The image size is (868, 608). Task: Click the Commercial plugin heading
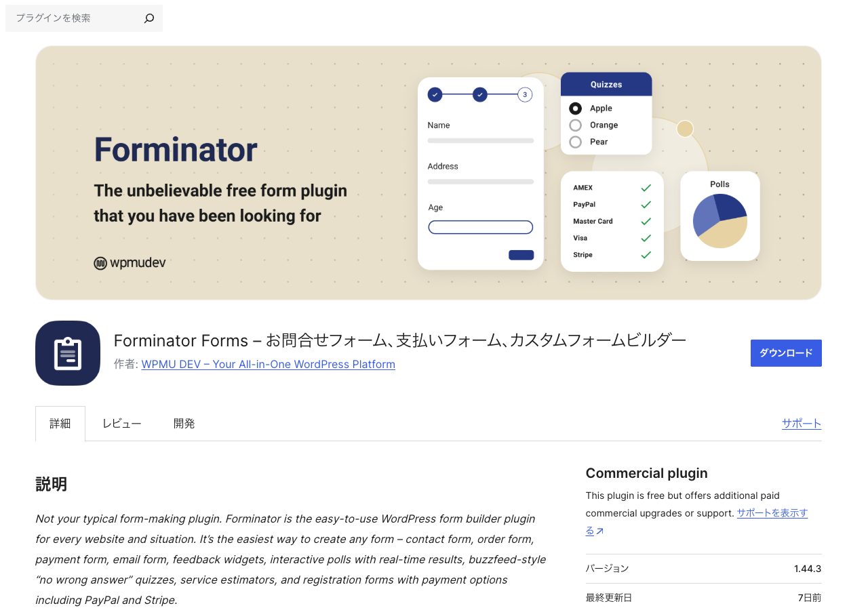pyautogui.click(x=646, y=473)
